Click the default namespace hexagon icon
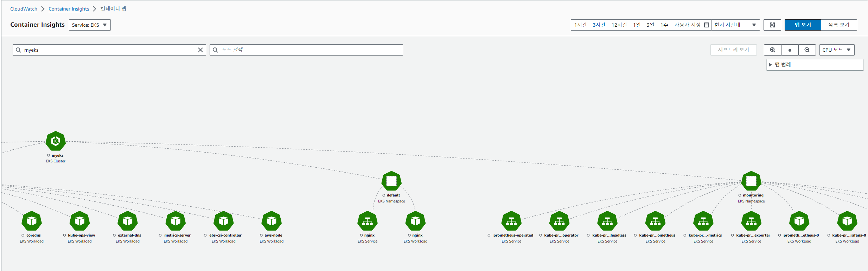Image resolution: width=868 pixels, height=271 pixels. [x=391, y=181]
